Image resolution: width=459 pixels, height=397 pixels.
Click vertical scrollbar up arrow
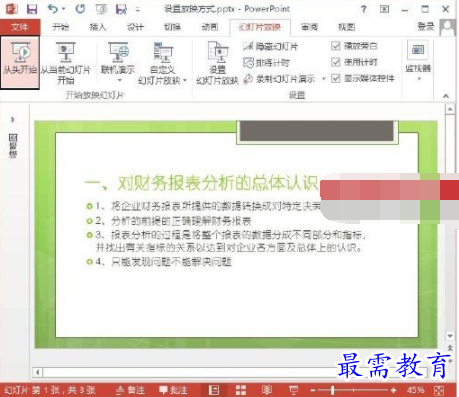pos(450,109)
